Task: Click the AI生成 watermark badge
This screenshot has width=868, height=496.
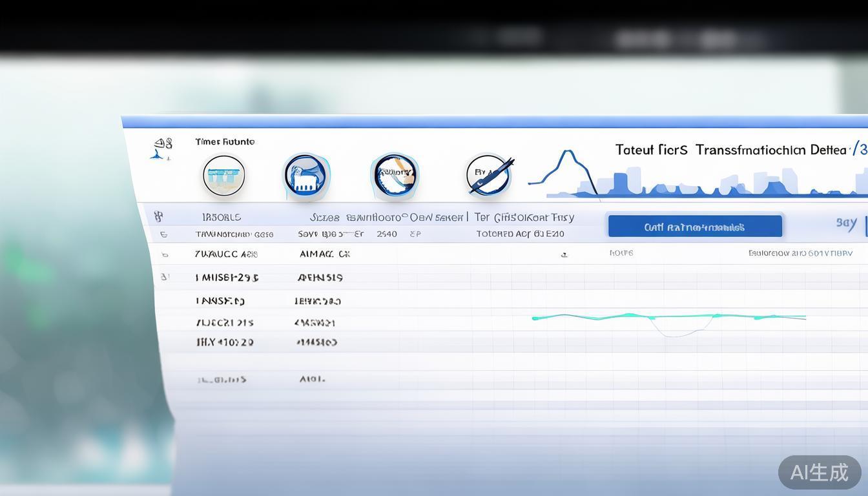Action: point(819,472)
